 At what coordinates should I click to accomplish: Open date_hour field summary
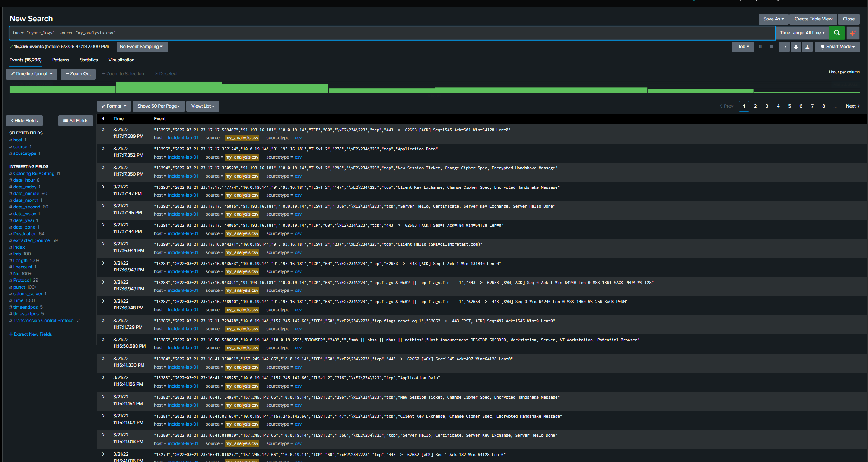[24, 180]
